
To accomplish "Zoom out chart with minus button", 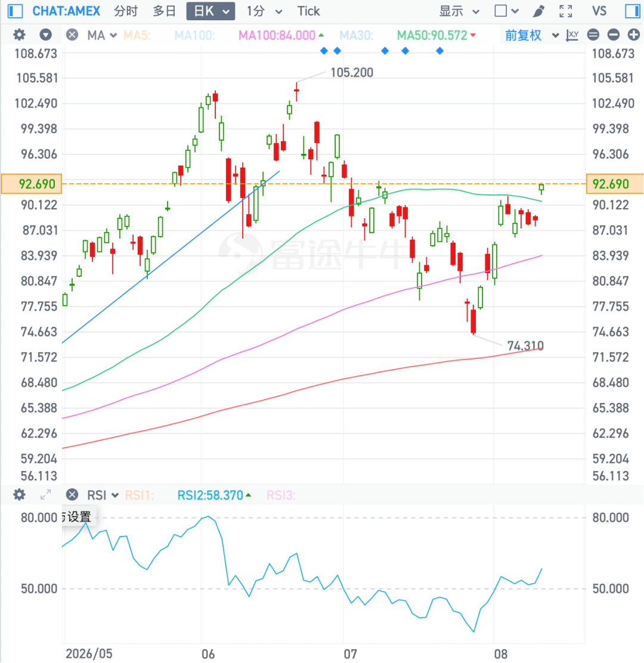I will click(x=613, y=35).
